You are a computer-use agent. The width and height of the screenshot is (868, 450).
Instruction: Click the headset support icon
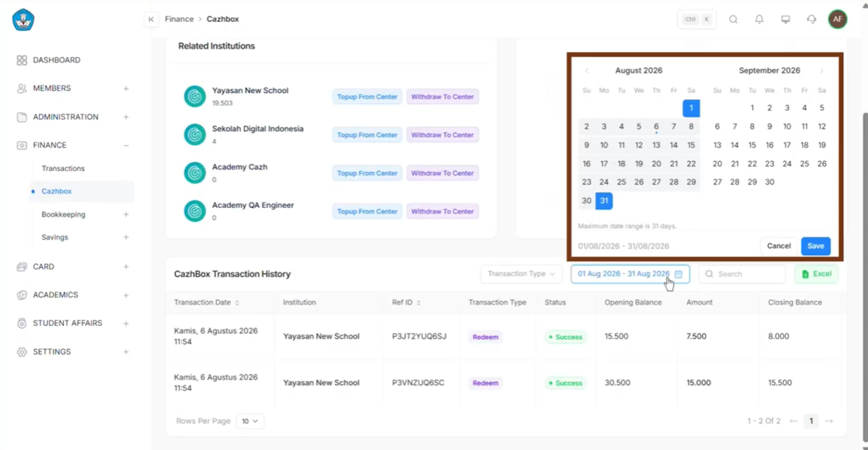tap(811, 19)
